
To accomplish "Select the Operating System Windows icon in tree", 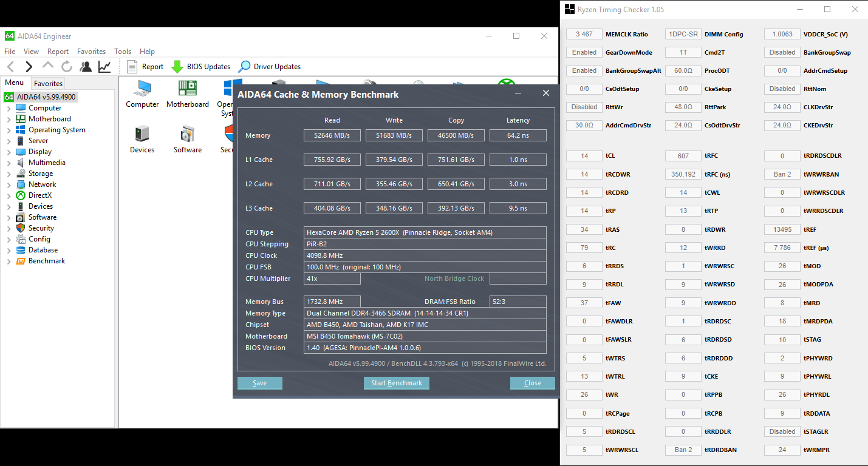I will (x=21, y=130).
